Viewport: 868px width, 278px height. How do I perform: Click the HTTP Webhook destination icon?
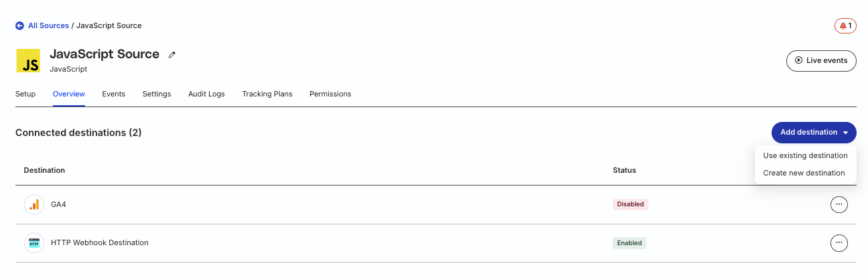pyautogui.click(x=34, y=242)
